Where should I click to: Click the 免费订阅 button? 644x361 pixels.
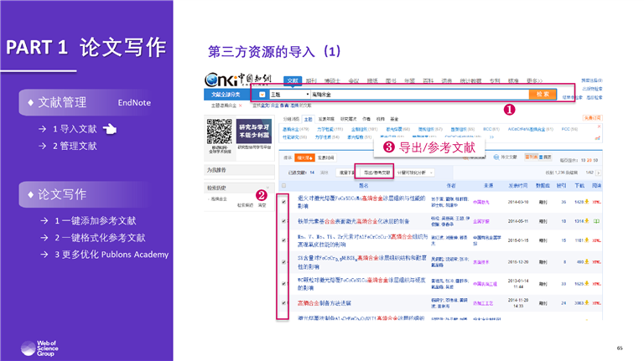coord(592,118)
